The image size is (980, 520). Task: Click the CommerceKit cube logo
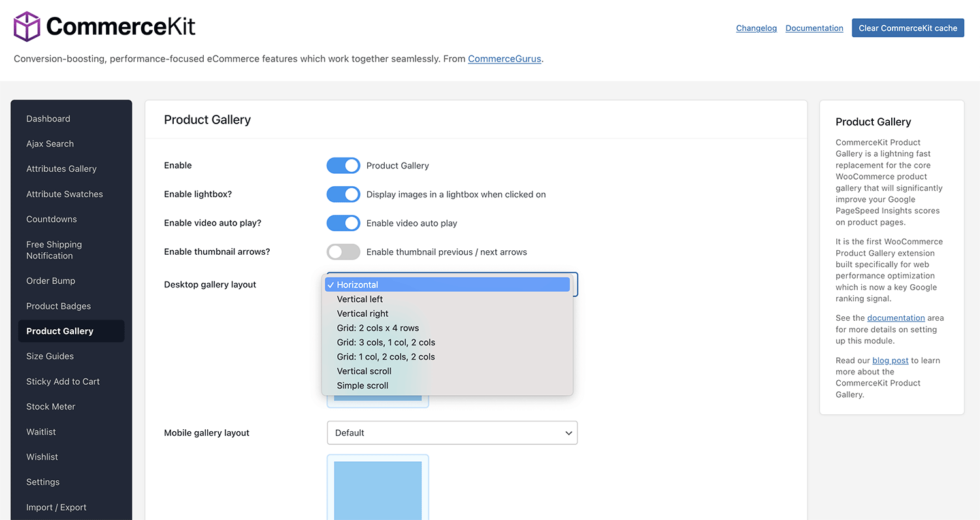point(27,26)
